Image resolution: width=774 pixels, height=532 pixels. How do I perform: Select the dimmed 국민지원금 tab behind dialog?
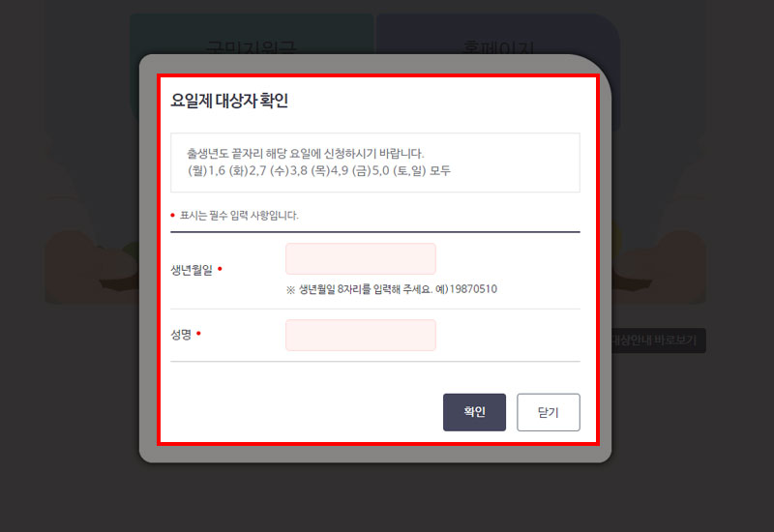click(x=252, y=48)
